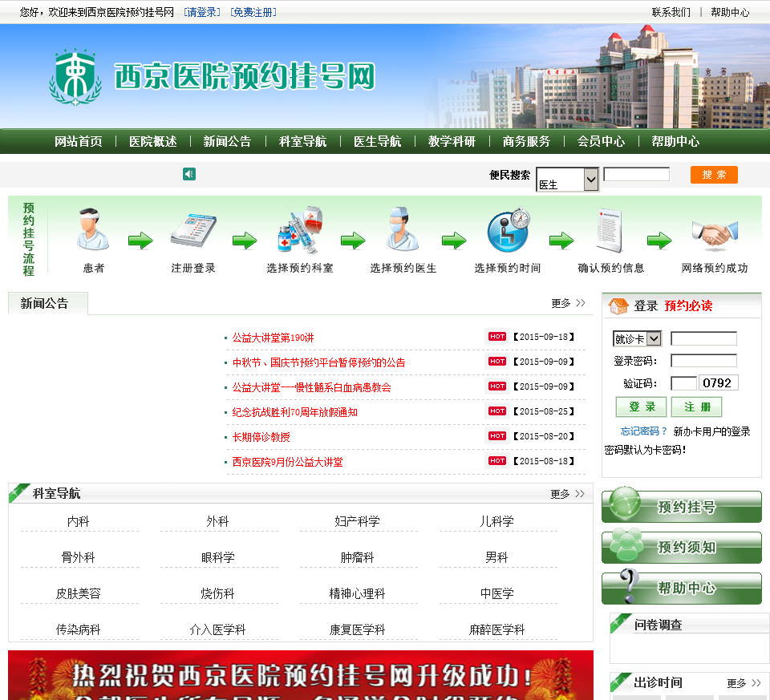Image resolution: width=770 pixels, height=700 pixels.
Task: Click the orange 搜索 button
Action: coord(714,175)
